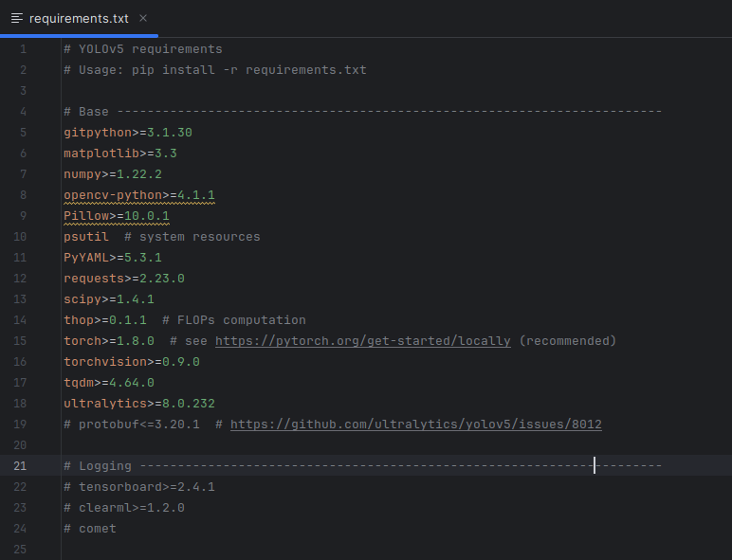Click '(recommended)' text on torch line
Screen dimensions: 732x560
(568, 341)
